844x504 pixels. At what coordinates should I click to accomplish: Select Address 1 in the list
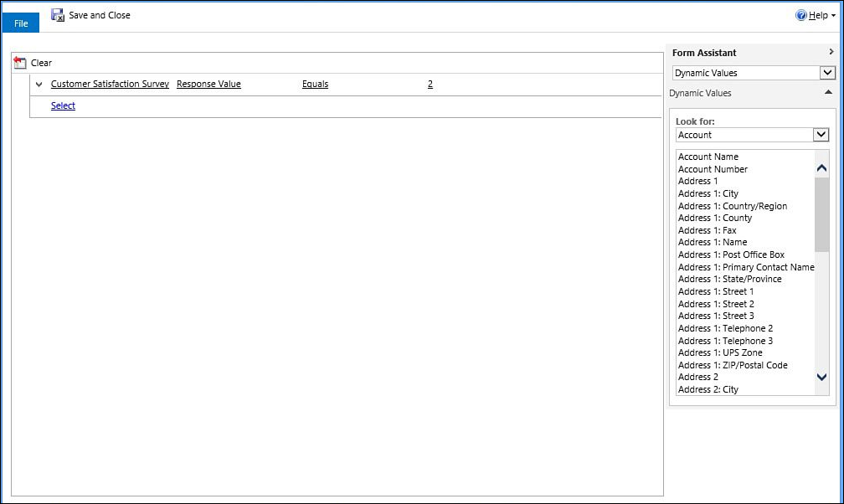tap(697, 181)
